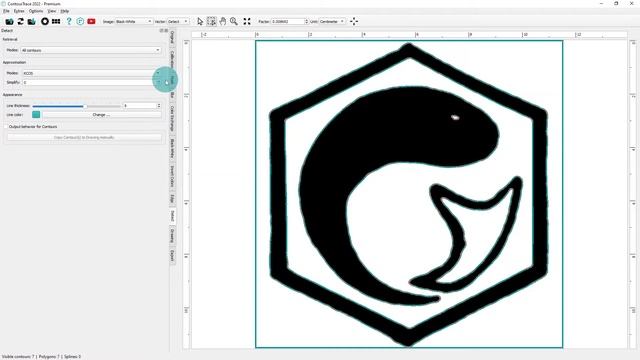
Task: Open help with the question mark icon
Action: coord(69,21)
